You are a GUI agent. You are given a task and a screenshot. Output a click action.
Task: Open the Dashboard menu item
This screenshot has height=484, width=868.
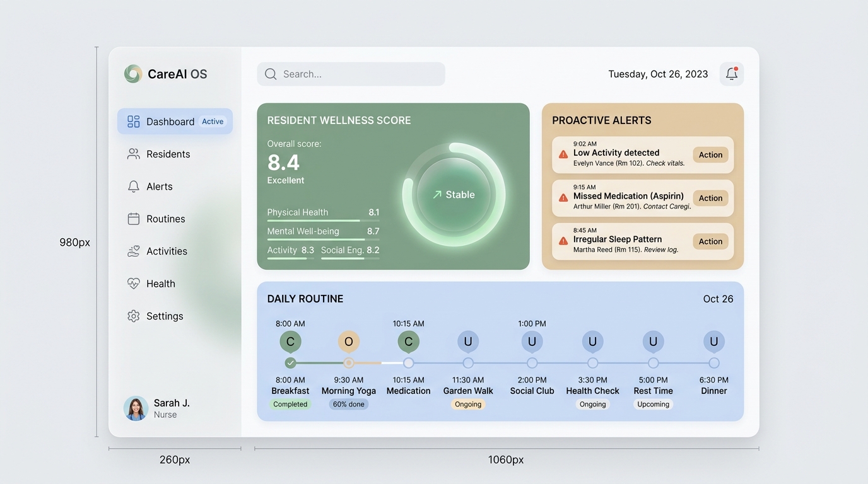tap(175, 122)
